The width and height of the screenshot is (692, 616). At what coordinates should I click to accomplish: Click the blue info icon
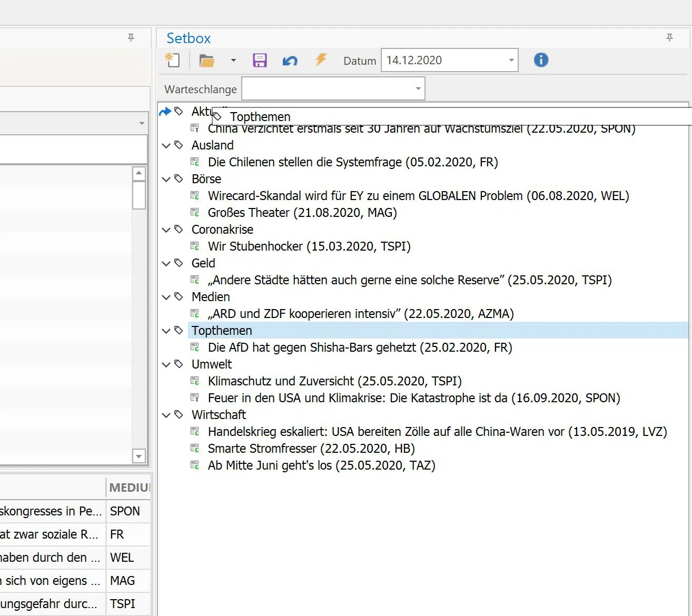[541, 60]
